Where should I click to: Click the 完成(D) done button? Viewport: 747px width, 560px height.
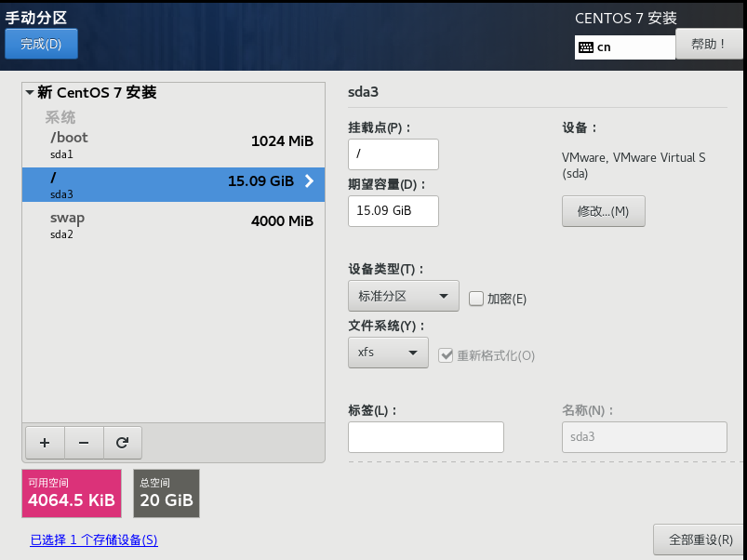tap(42, 44)
